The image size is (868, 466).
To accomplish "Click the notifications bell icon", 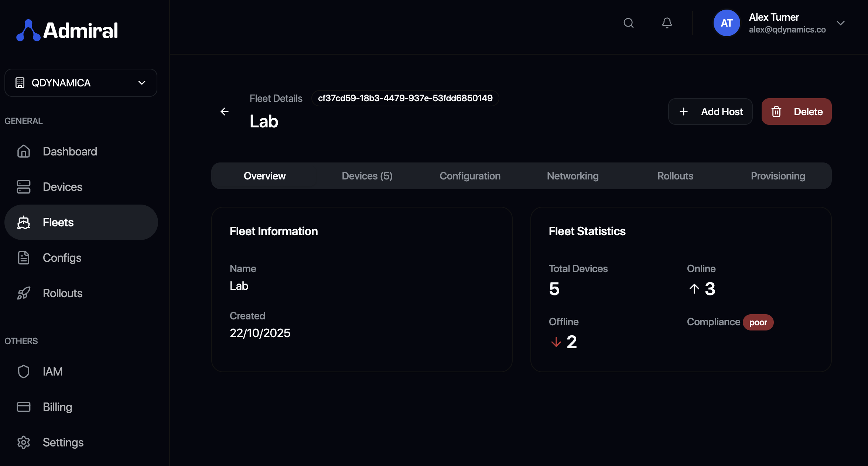I will pyautogui.click(x=667, y=23).
